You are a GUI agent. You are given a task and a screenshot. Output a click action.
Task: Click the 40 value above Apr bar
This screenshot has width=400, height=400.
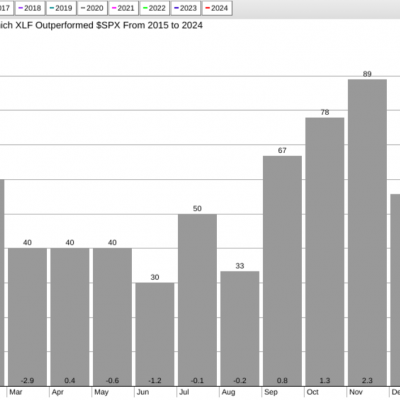click(x=70, y=243)
